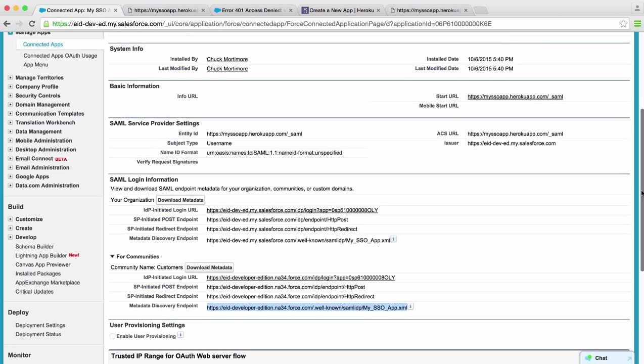Click the green lock site security icon
Image resolution: width=644 pixels, height=364 pixels.
coord(46,24)
